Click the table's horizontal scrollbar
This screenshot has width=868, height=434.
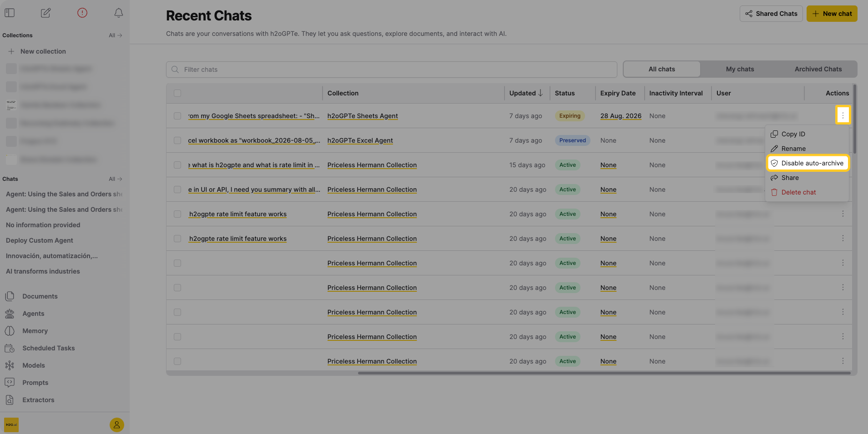click(x=604, y=373)
